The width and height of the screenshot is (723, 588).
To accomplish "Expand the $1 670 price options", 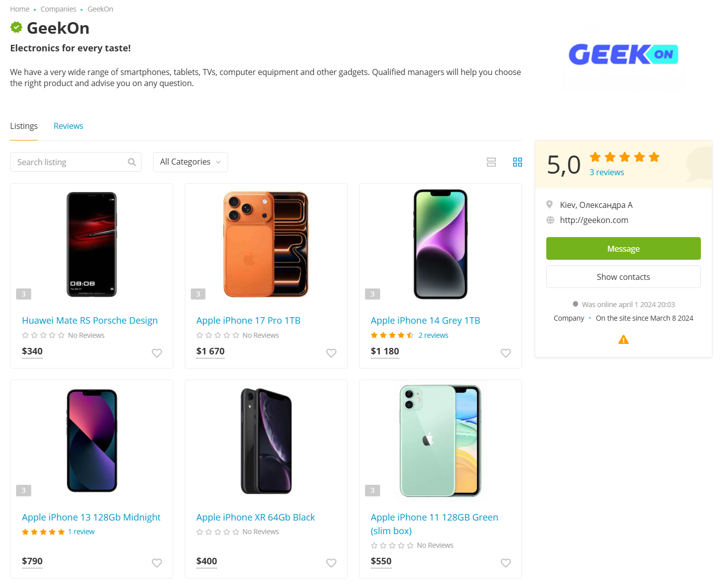I will pos(210,351).
